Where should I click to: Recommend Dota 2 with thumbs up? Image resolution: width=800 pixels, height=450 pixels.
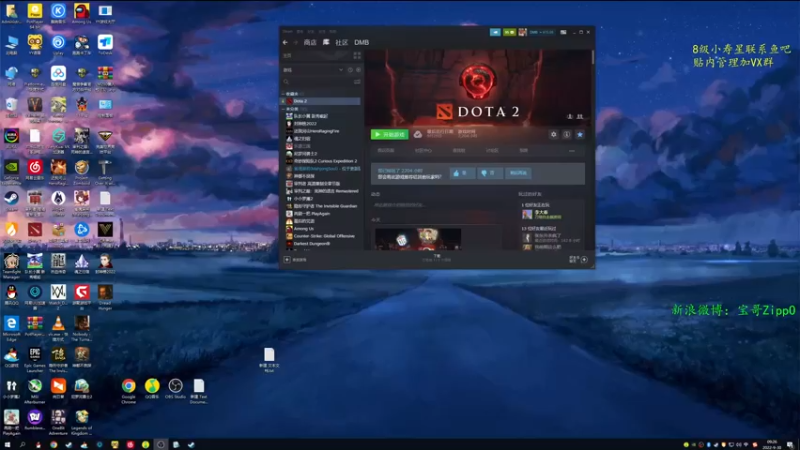pyautogui.click(x=461, y=173)
